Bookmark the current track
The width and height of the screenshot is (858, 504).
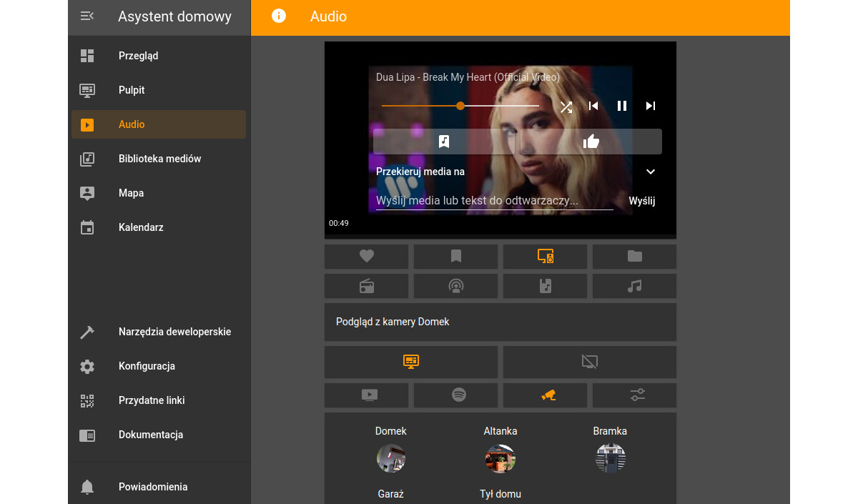444,142
